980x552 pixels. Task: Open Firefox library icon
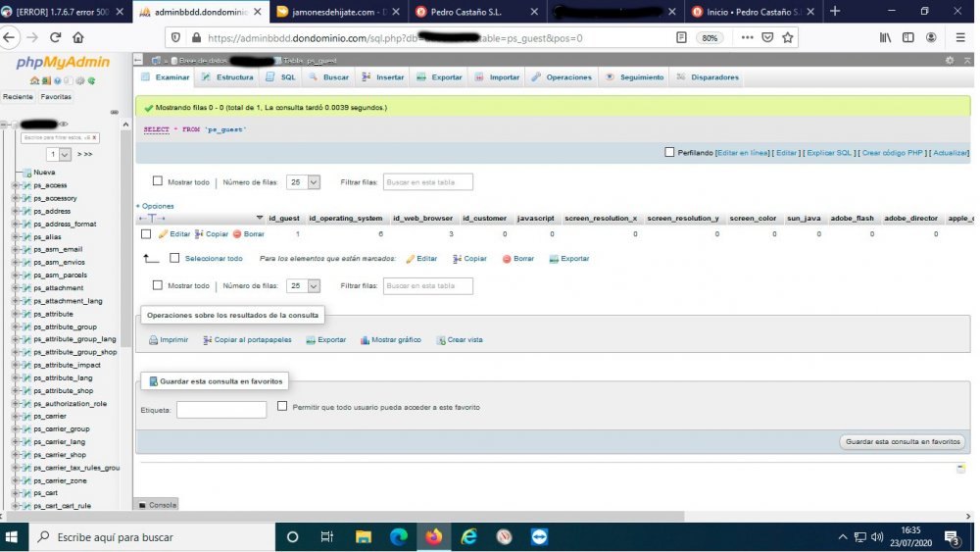coord(886,37)
